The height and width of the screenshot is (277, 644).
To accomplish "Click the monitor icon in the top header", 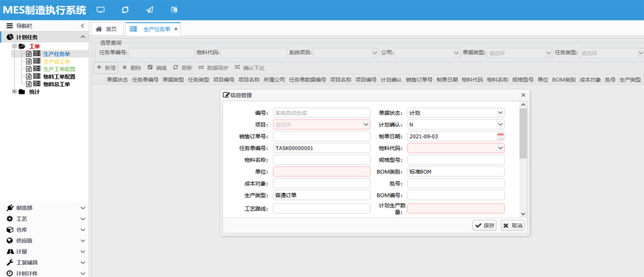I will [101, 10].
